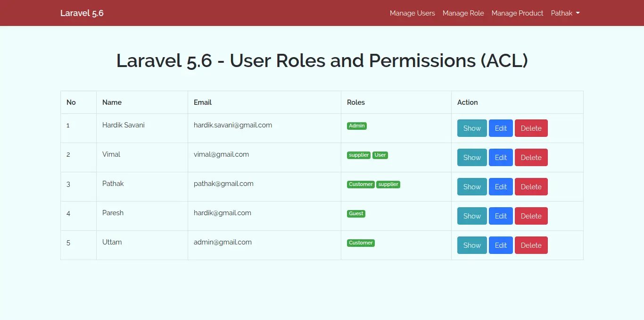Navigate to Manage Product
This screenshot has width=644, height=320.
(517, 13)
